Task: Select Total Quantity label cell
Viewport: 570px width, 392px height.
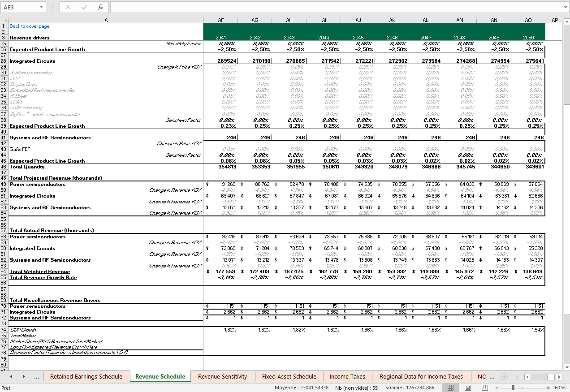Action: coord(27,167)
